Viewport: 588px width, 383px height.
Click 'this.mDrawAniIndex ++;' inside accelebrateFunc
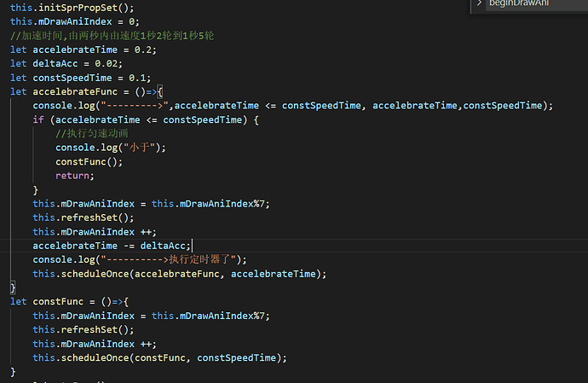(x=95, y=232)
